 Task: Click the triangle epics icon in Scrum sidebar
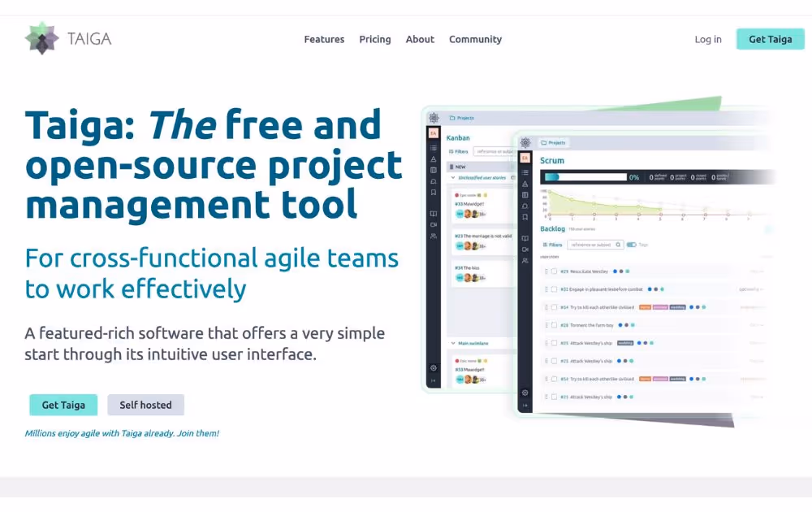point(525,184)
